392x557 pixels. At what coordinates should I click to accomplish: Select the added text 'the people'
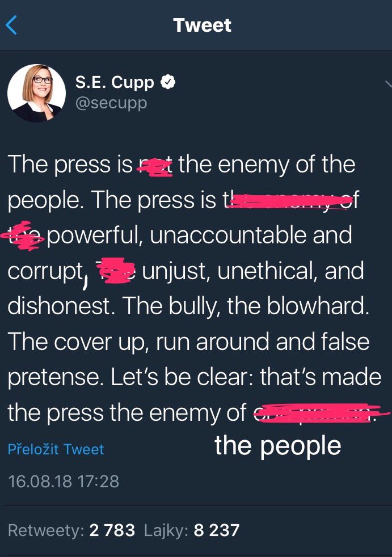pyautogui.click(x=278, y=446)
